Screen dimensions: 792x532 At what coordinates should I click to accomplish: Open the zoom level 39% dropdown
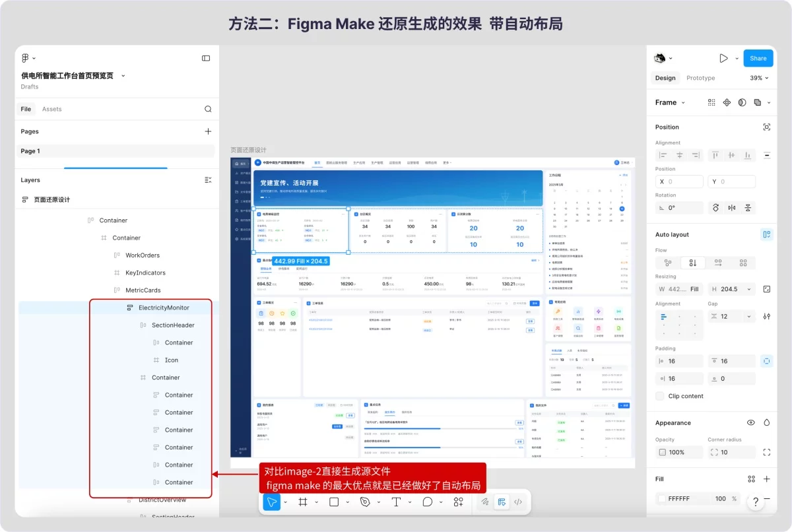point(760,78)
